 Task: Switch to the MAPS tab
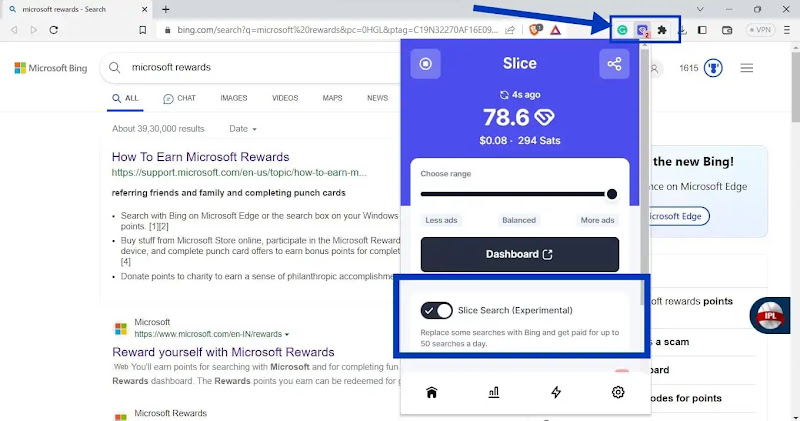[332, 98]
